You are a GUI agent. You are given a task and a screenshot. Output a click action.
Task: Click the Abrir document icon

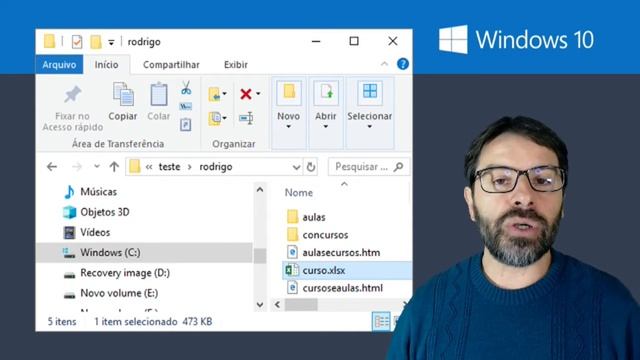(x=326, y=92)
